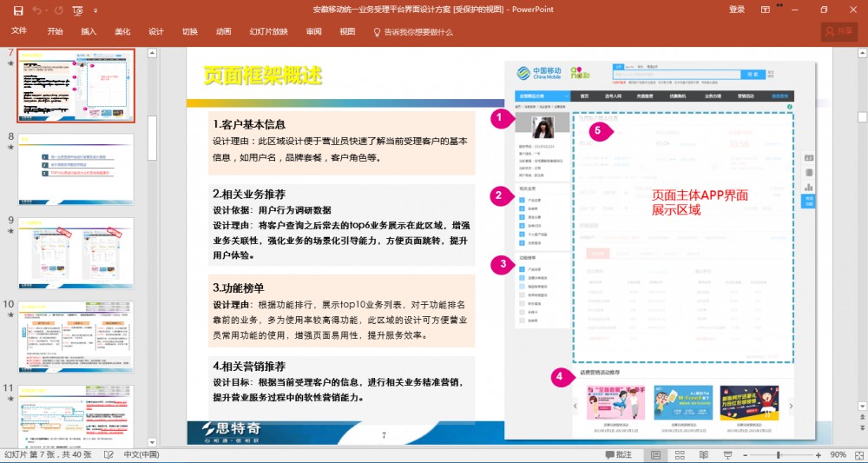This screenshot has height=463, width=868.
Task: Click heading 2.相关业务推荐
Action: click(250, 195)
